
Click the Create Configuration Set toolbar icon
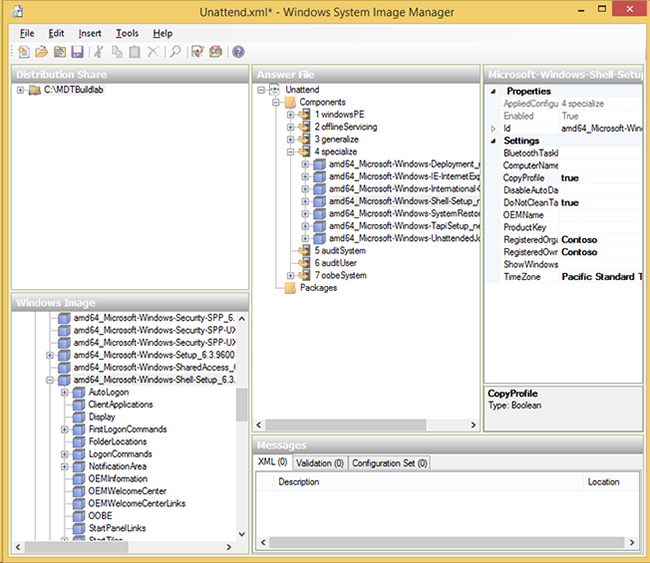click(215, 52)
